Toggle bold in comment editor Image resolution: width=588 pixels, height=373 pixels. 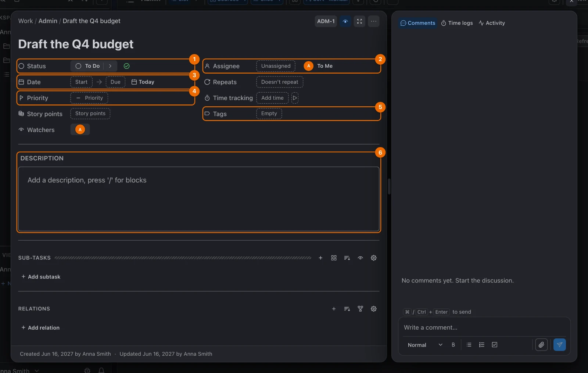(453, 345)
